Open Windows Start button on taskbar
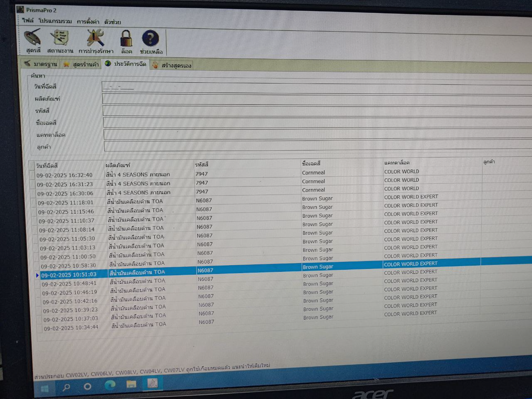This screenshot has width=532, height=399. 44,389
